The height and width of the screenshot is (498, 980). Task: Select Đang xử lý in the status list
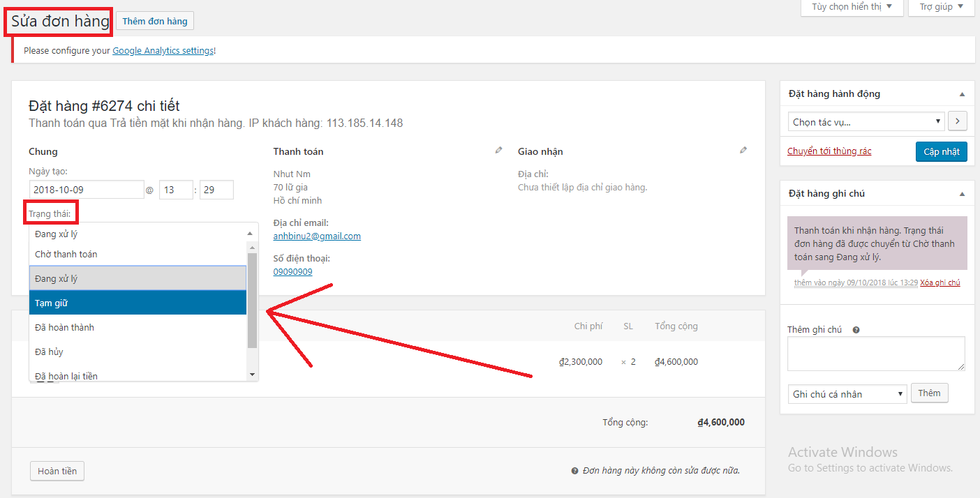point(138,278)
